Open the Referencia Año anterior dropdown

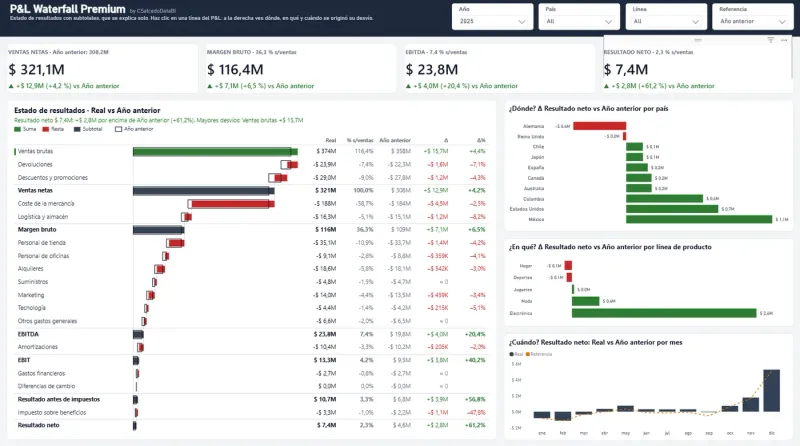click(x=753, y=21)
